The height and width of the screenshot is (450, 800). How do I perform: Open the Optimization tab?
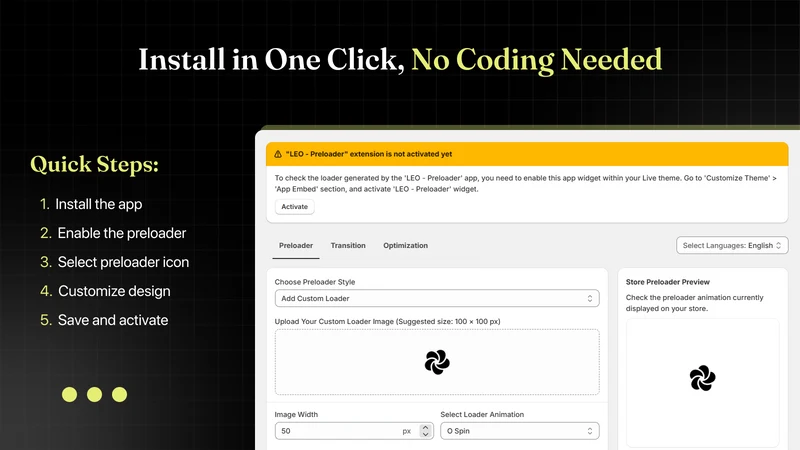pyautogui.click(x=406, y=245)
